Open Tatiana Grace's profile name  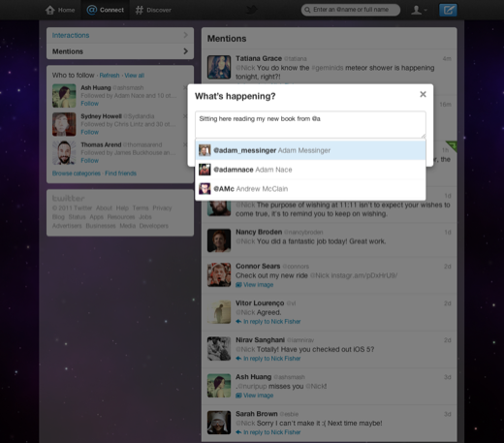259,58
